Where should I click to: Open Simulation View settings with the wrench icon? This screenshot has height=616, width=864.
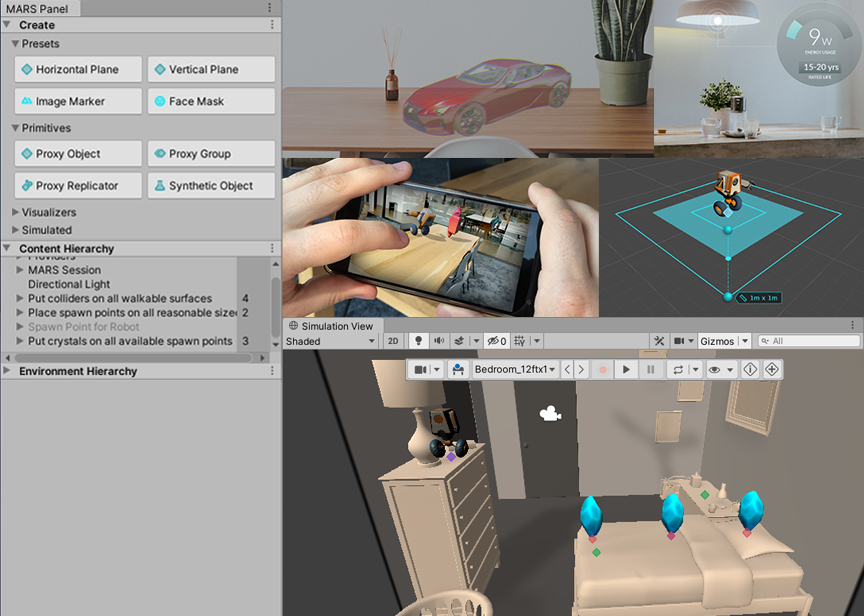[659, 340]
